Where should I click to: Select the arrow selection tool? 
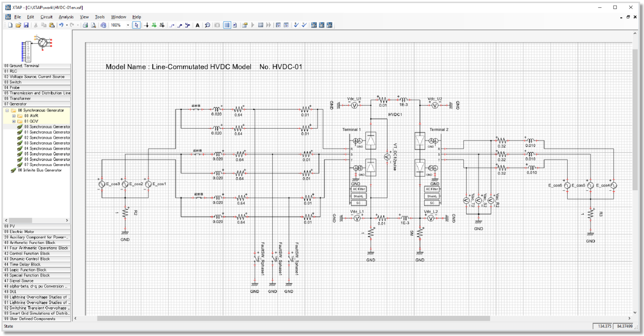(136, 25)
